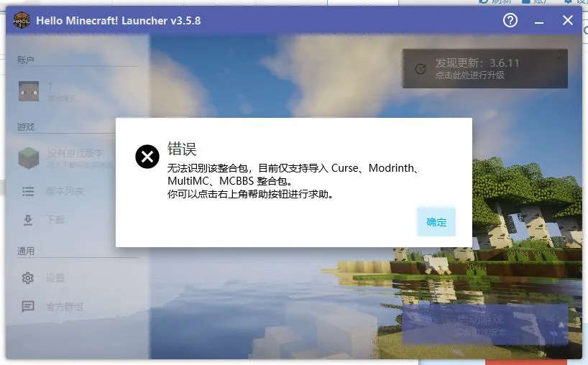Dismiss the update notification banner
This screenshot has height=365, width=588.
559,58
